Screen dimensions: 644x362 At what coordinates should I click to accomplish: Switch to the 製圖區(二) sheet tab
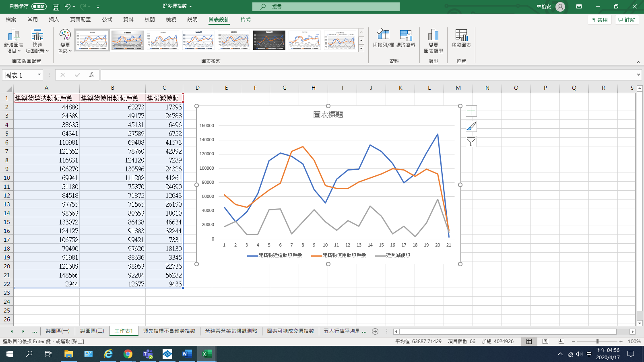tap(92, 331)
